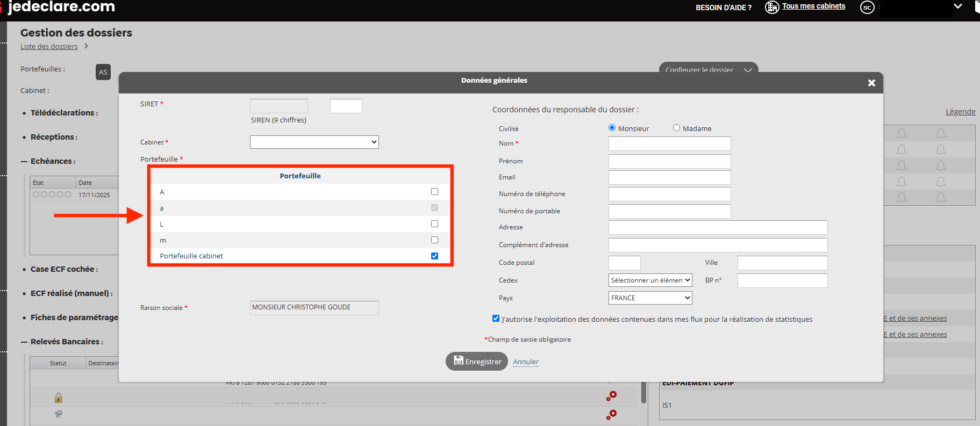Click the AS portfolio badge
Image resolution: width=980 pixels, height=426 pixels.
coord(103,72)
